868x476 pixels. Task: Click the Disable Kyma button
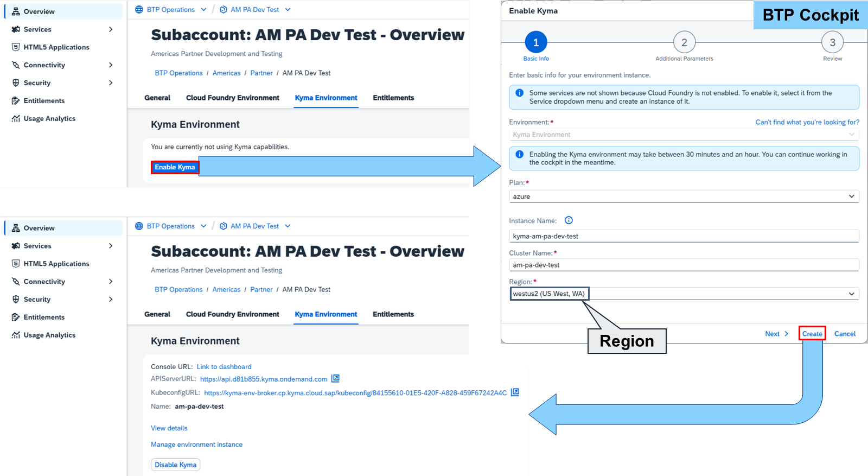(176, 465)
